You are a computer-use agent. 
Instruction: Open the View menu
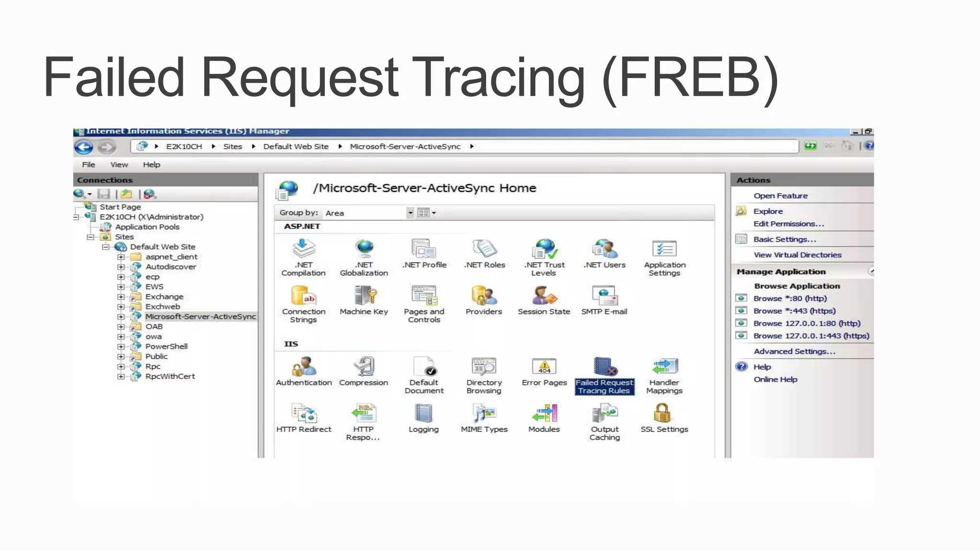(119, 165)
